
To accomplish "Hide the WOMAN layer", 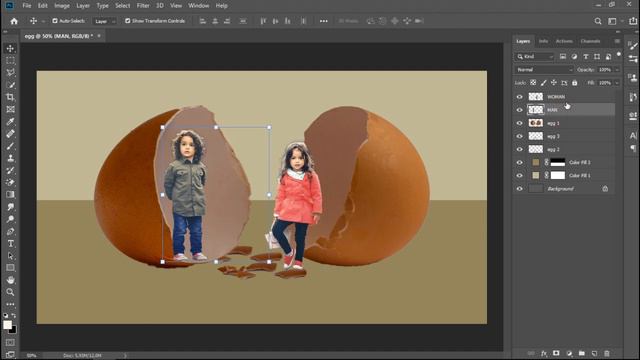I will pyautogui.click(x=520, y=97).
